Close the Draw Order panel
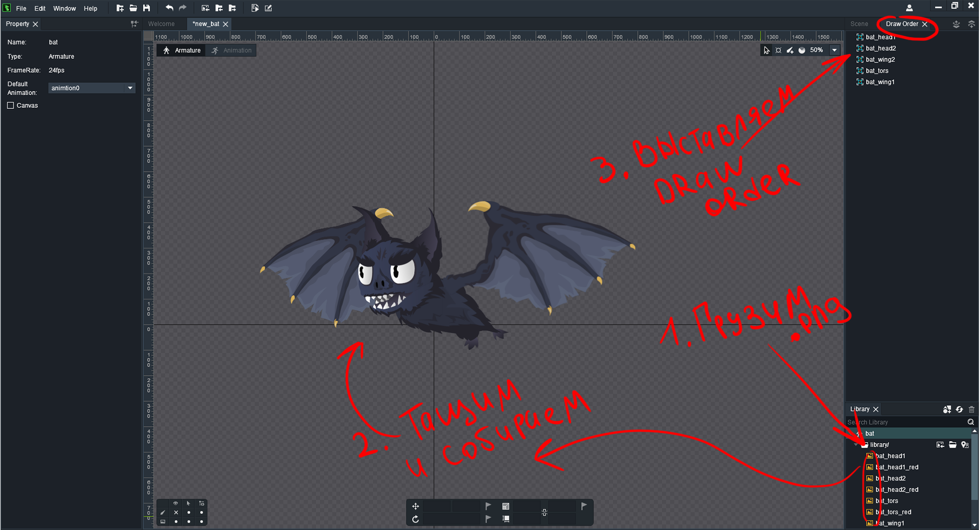This screenshot has height=530, width=980. pyautogui.click(x=925, y=24)
